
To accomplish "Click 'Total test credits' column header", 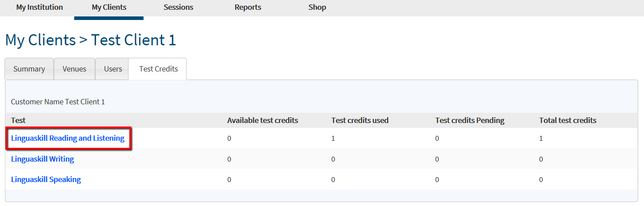I will click(x=568, y=120).
